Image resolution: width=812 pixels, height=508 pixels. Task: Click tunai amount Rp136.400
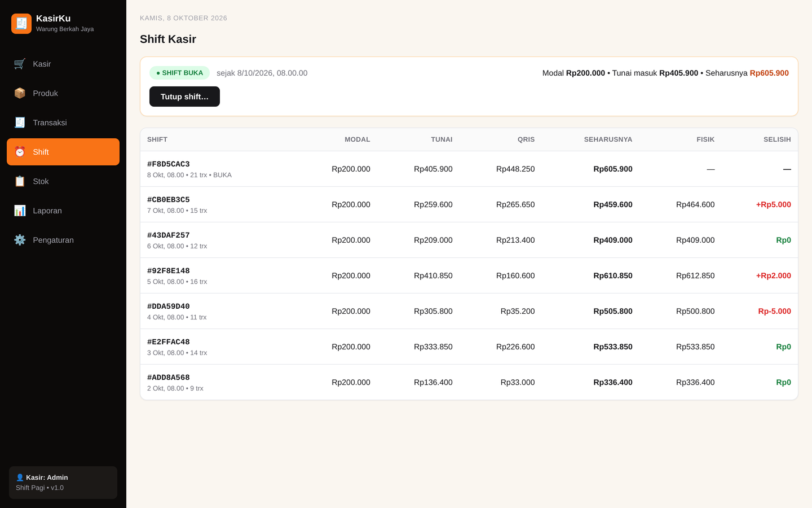click(x=433, y=382)
